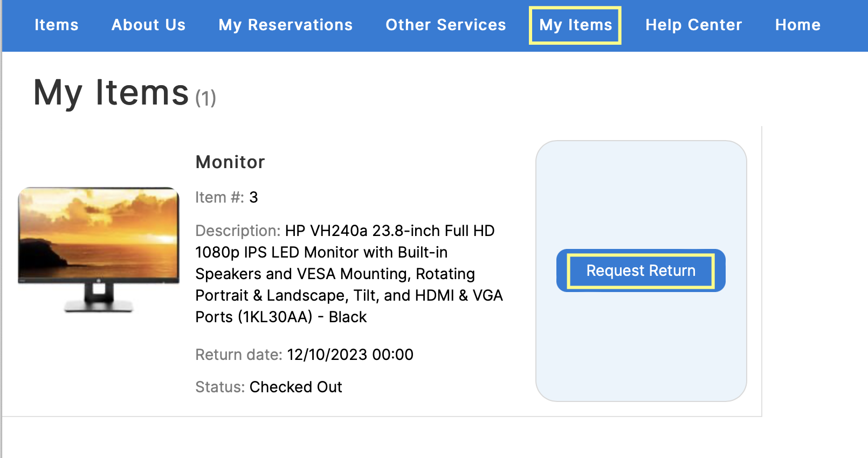Open the Help Center

pyautogui.click(x=693, y=25)
